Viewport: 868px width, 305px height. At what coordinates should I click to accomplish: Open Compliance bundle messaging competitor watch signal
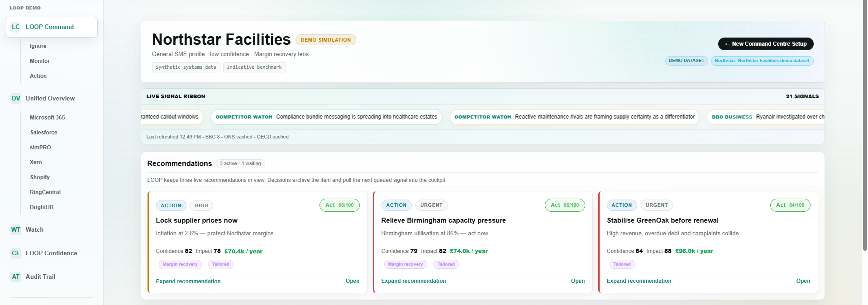tap(326, 117)
